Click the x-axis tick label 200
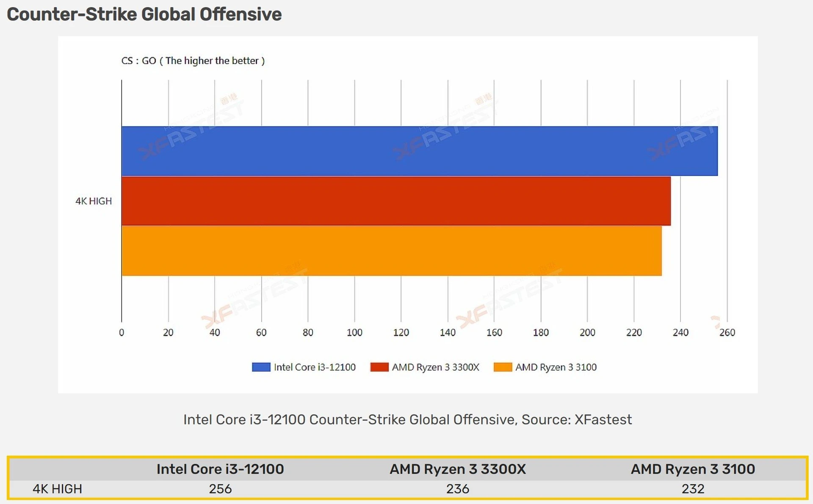This screenshot has width=813, height=504. coord(587,333)
